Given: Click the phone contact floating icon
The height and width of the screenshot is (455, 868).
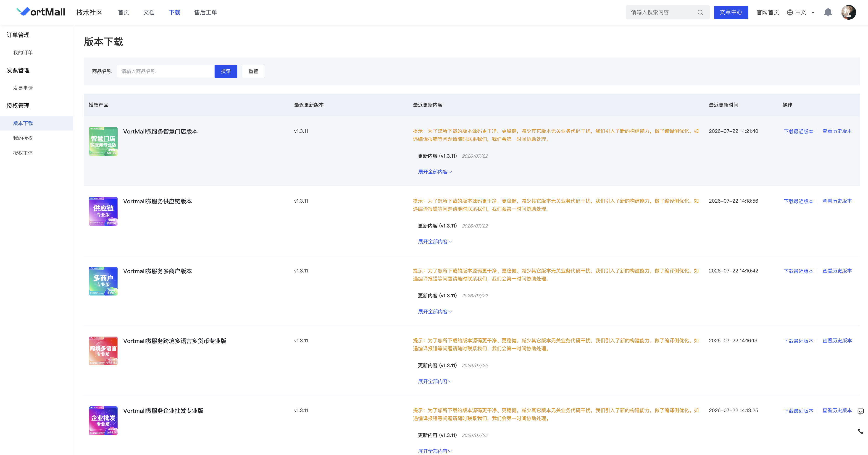Looking at the screenshot, I should click(x=861, y=431).
